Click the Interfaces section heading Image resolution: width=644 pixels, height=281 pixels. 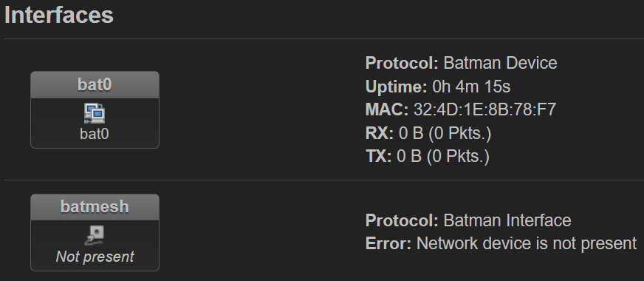(59, 15)
